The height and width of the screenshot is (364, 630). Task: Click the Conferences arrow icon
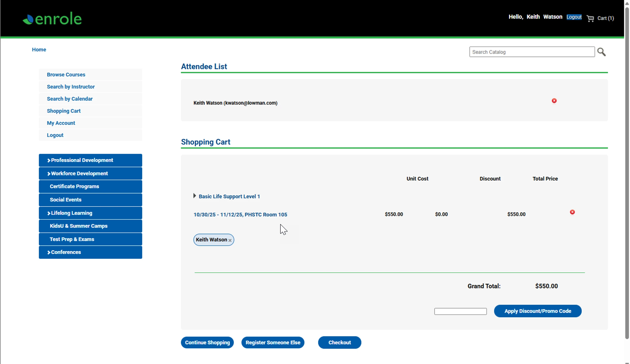(49, 252)
